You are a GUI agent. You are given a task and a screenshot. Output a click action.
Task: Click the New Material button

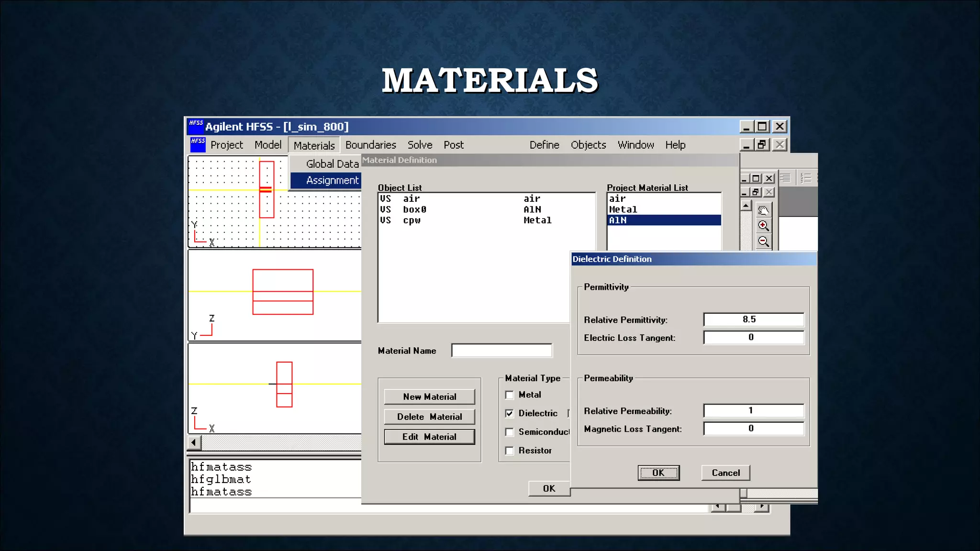pyautogui.click(x=430, y=397)
